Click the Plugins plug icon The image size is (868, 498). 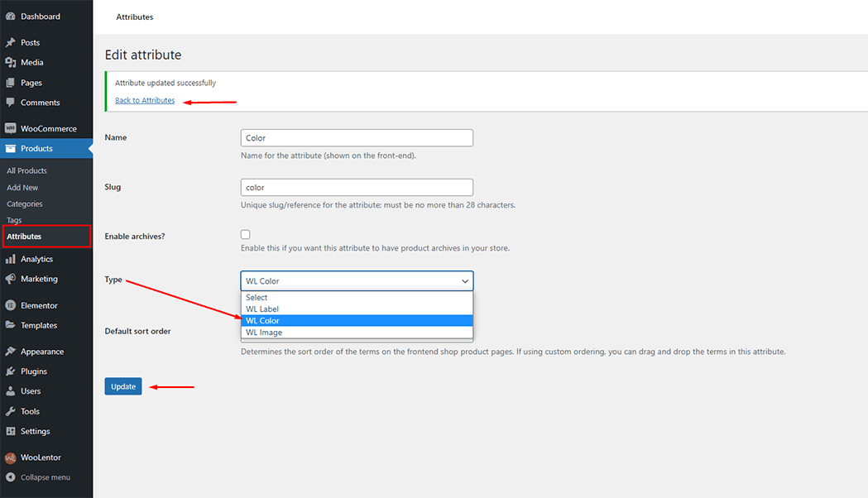pos(10,371)
